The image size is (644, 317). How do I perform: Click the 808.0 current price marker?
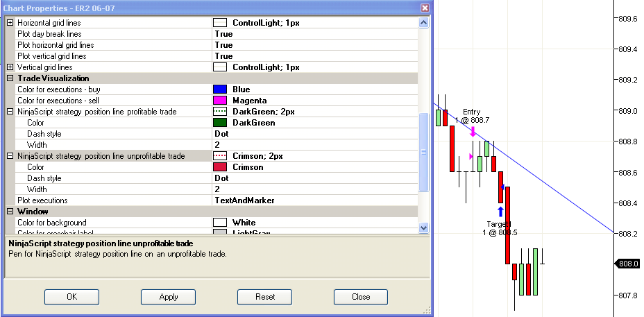(x=627, y=264)
